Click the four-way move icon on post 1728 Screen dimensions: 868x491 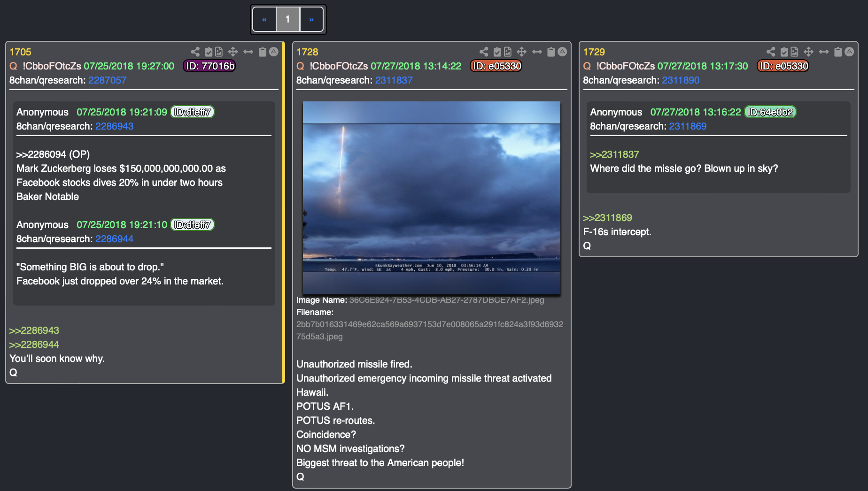click(521, 52)
